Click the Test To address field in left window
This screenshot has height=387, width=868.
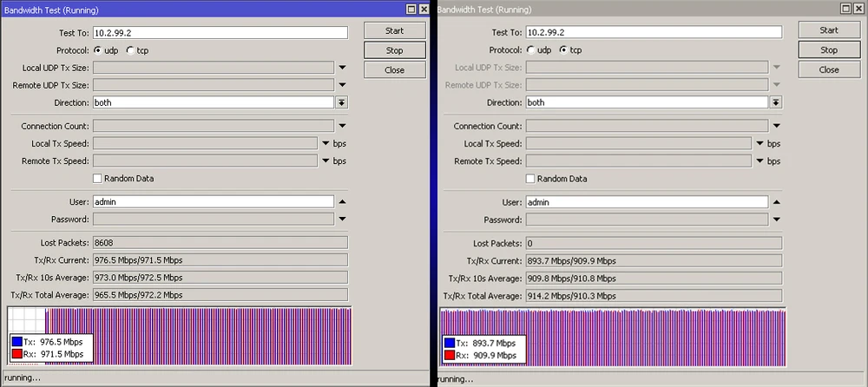click(x=220, y=32)
